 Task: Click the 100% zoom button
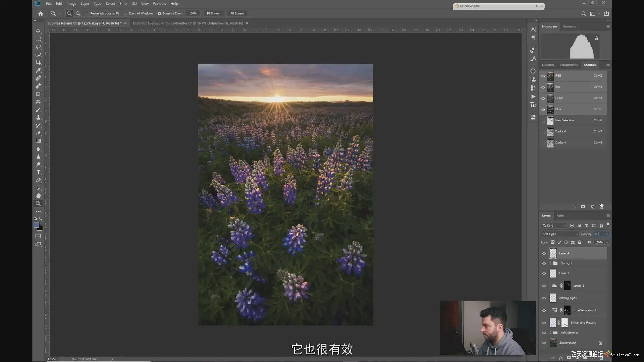193,13
